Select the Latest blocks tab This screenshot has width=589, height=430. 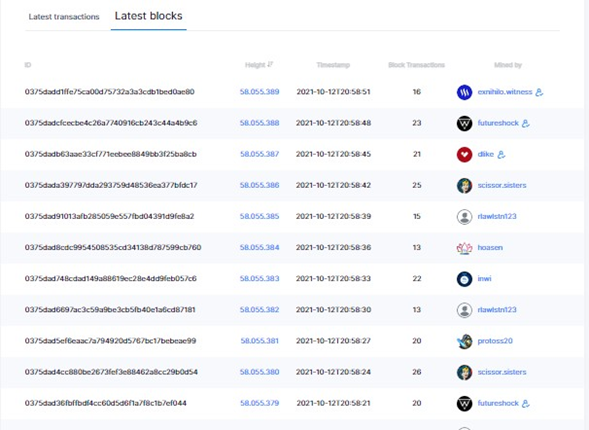pos(148,16)
